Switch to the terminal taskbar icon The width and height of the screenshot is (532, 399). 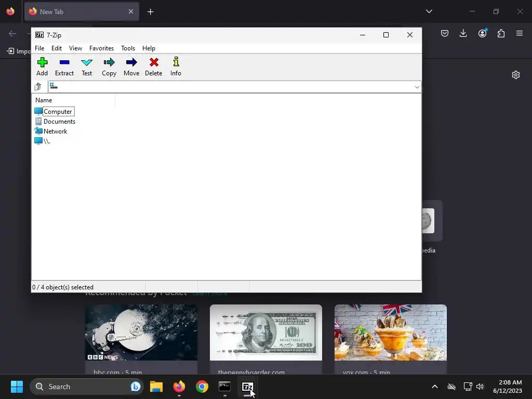click(x=224, y=387)
